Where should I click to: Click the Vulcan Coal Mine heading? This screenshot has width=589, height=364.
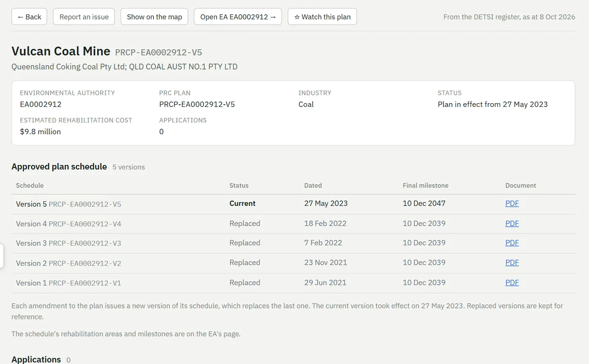(61, 51)
